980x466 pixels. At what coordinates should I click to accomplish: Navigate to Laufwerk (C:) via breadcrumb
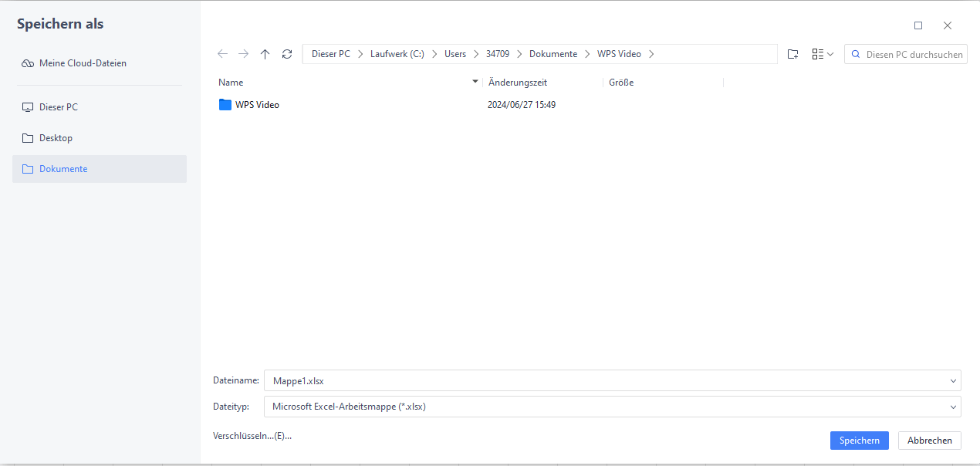(397, 53)
